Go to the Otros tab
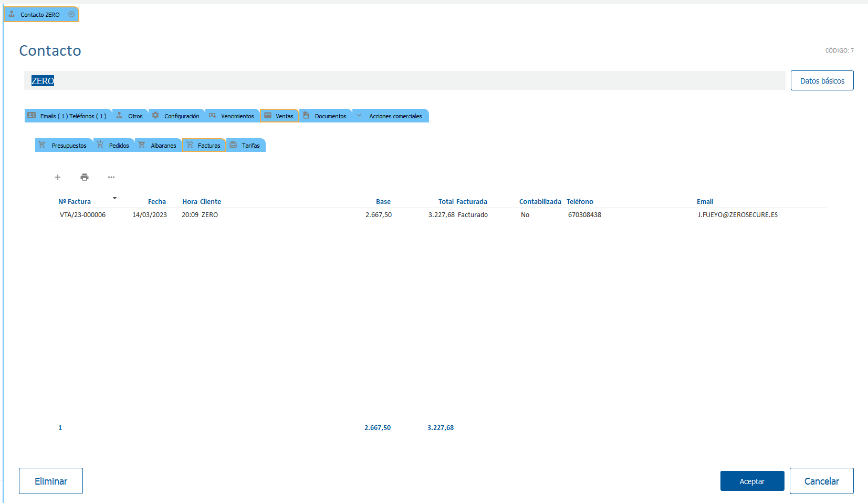The height and width of the screenshot is (503, 868). coord(135,116)
